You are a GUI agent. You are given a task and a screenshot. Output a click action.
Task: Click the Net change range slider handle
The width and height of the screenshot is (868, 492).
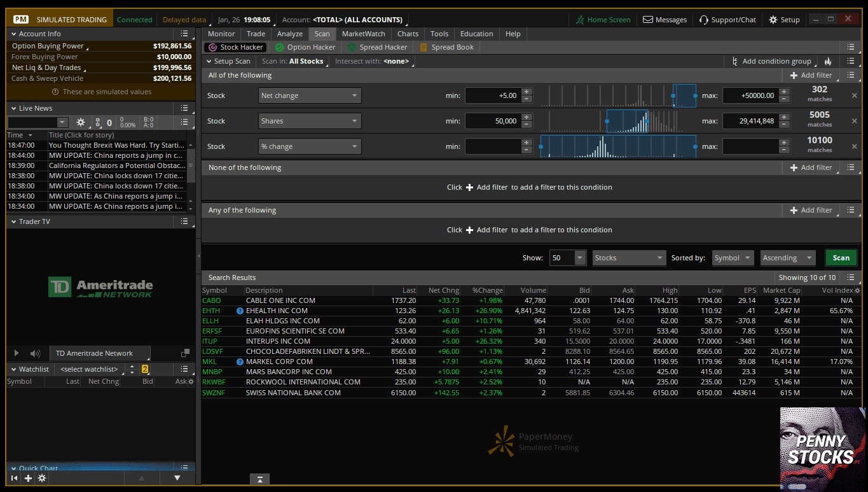[673, 95]
